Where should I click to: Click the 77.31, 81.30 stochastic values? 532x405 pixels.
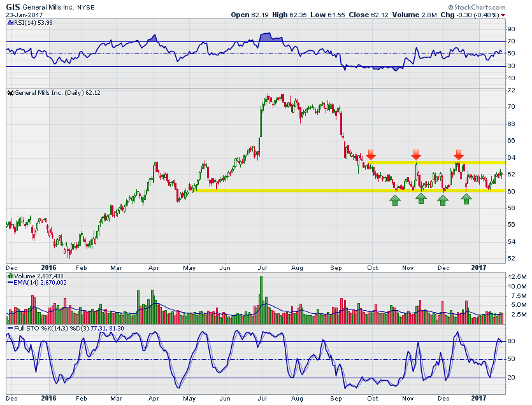[x=107, y=329]
